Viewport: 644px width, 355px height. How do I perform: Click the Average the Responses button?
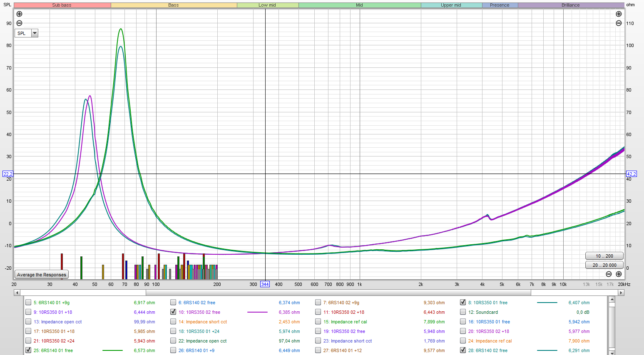[x=42, y=275]
